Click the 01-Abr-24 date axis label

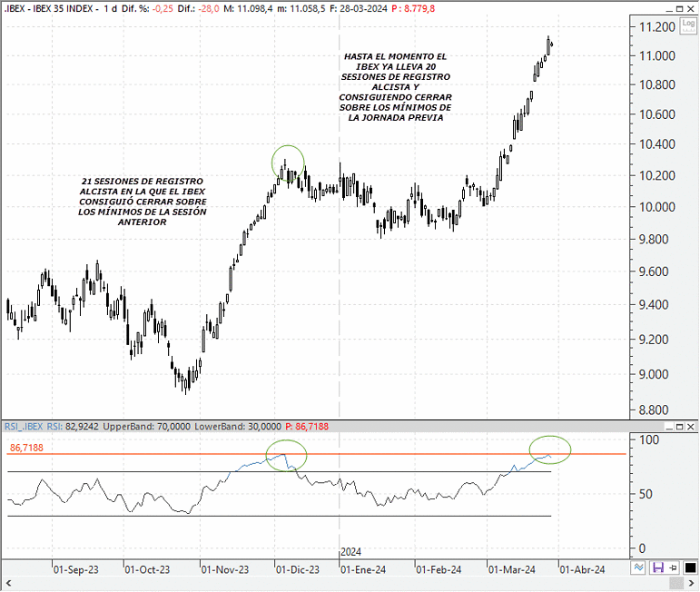[x=582, y=569]
